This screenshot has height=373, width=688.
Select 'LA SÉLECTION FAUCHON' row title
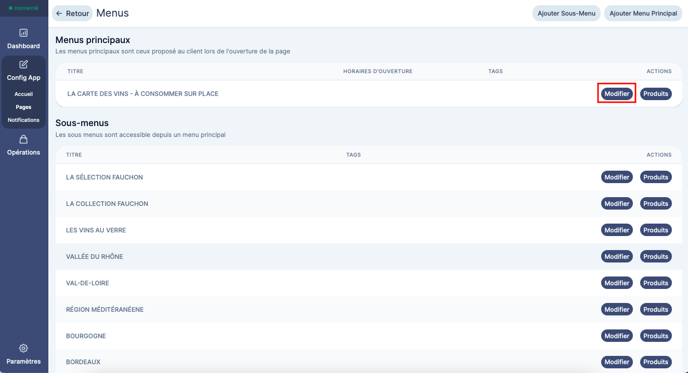point(104,177)
